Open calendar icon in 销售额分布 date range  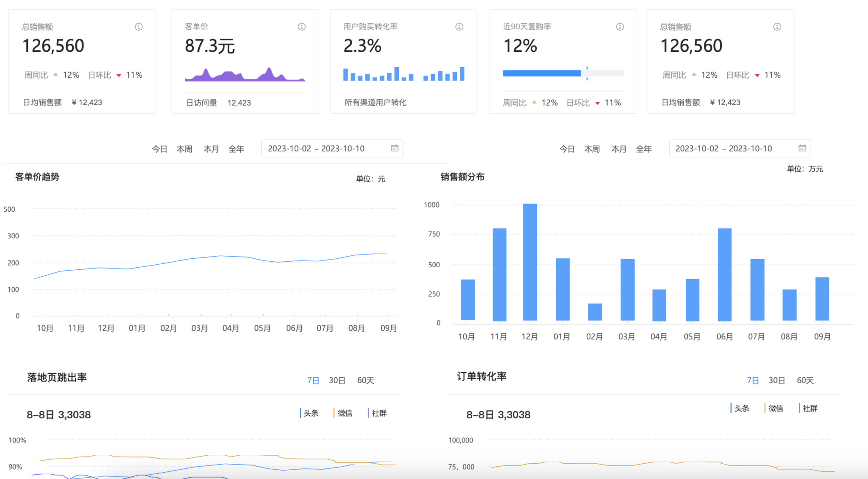coord(802,148)
